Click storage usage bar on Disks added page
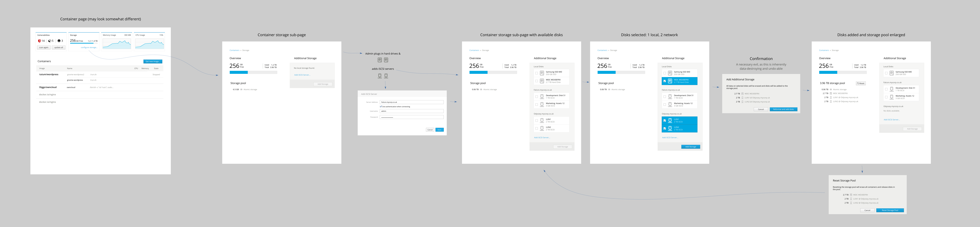The image size is (980, 227). (843, 72)
